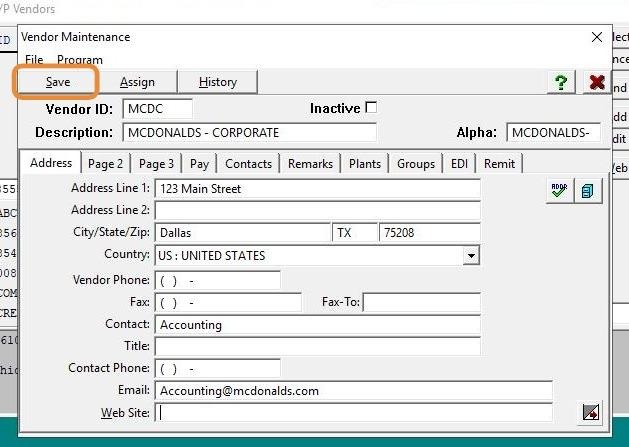Click the Alpha field
The width and height of the screenshot is (629, 447).
coord(554,133)
